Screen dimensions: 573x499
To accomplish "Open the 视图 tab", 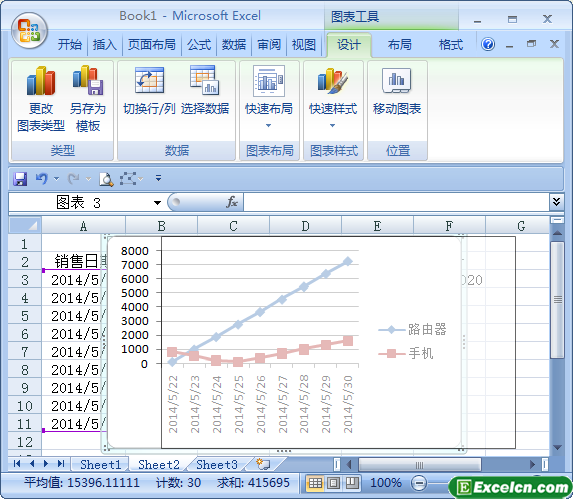I will [304, 45].
